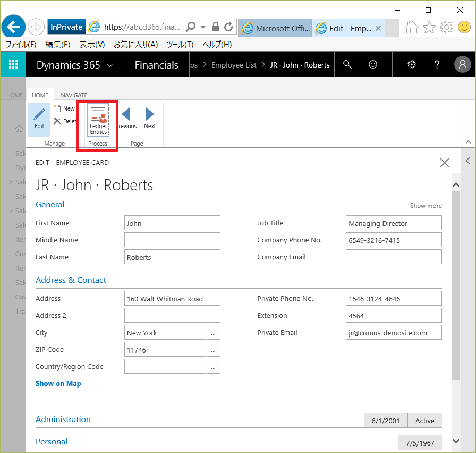Expand the Administration section
This screenshot has width=476, height=453.
point(63,420)
